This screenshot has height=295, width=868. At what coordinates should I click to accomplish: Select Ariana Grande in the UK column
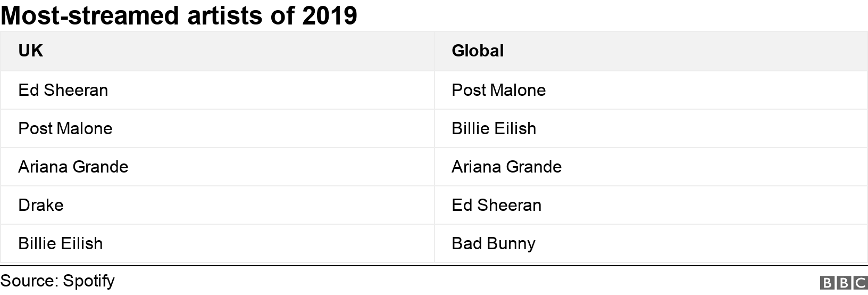coord(73,167)
